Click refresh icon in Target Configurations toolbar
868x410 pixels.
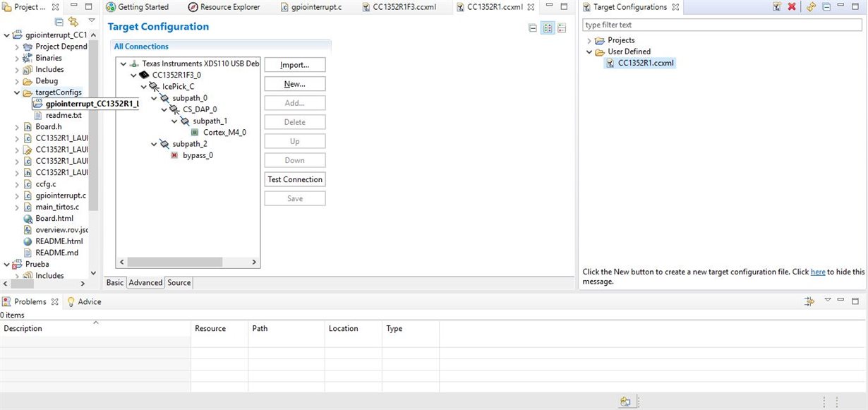[x=812, y=7]
